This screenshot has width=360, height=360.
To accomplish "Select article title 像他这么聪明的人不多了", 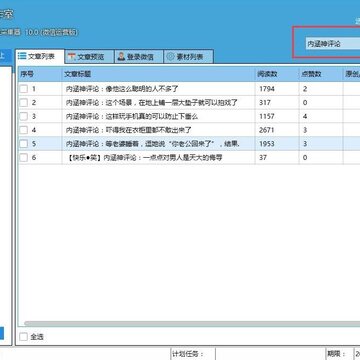I will [122, 89].
